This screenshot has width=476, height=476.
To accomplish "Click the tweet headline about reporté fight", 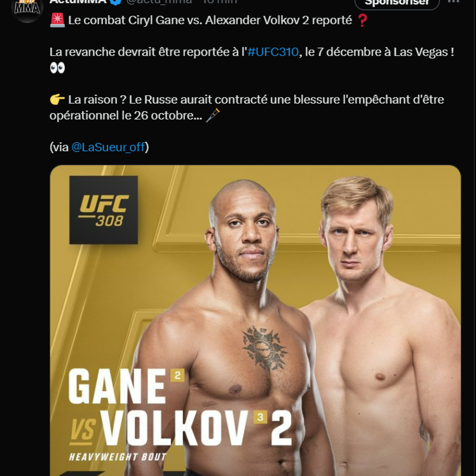I will [x=209, y=20].
